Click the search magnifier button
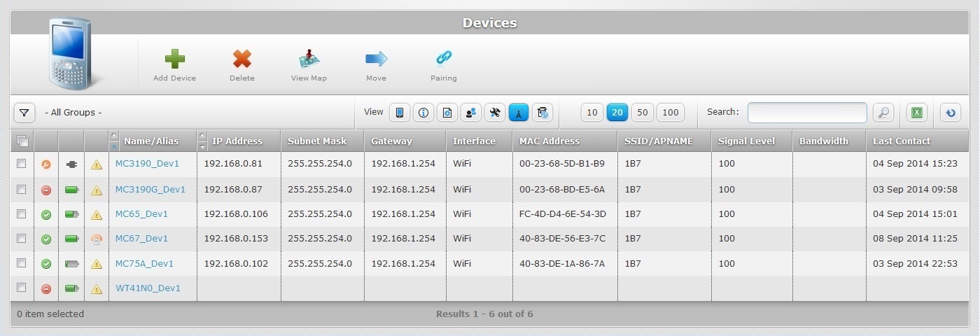 [x=884, y=113]
